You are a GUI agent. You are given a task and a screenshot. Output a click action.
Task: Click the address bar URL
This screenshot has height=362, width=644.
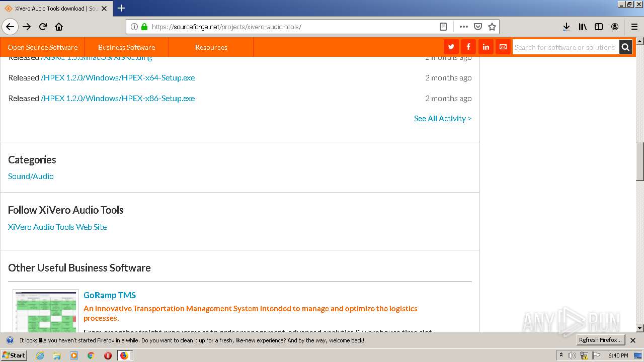226,27
